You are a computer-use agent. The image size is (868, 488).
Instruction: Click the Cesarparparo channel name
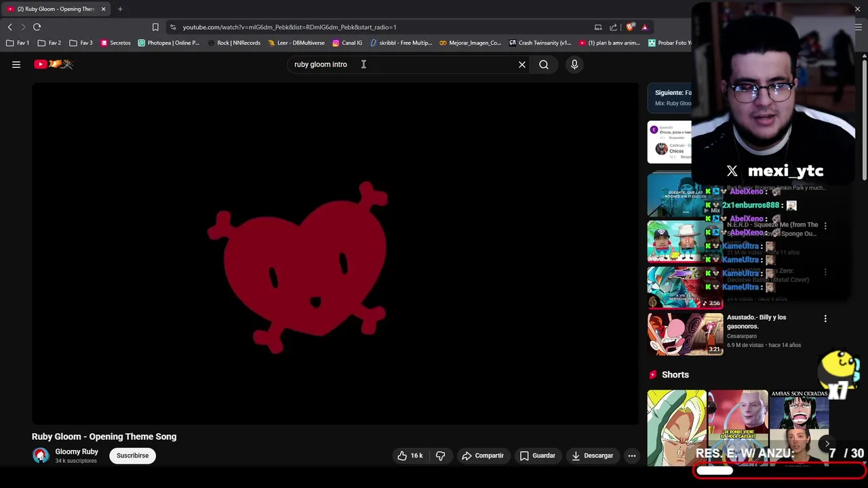pyautogui.click(x=742, y=336)
